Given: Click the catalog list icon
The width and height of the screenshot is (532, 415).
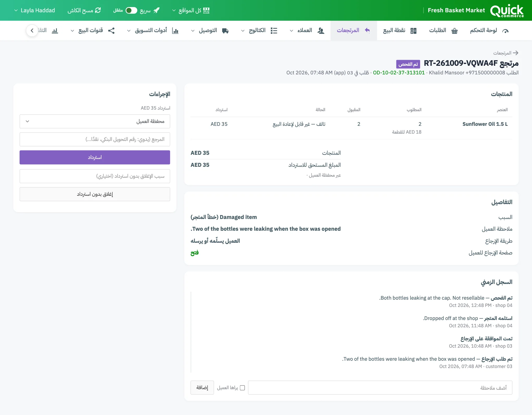Looking at the screenshot, I should click(274, 31).
